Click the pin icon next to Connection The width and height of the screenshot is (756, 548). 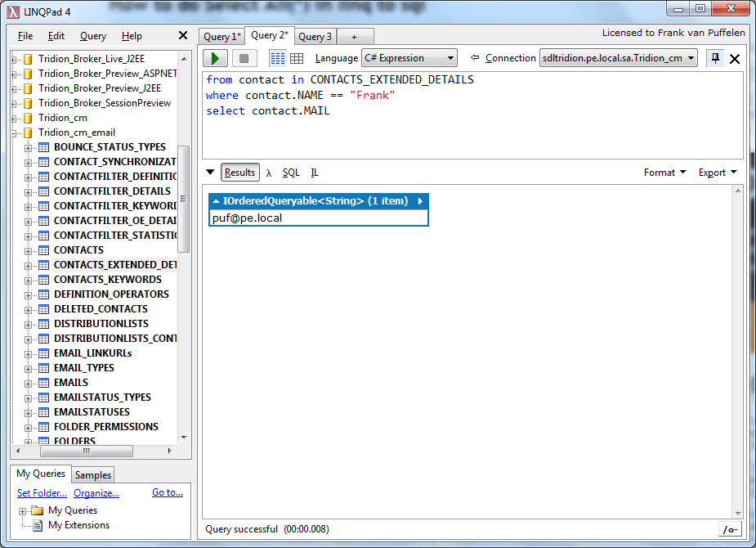(x=716, y=58)
